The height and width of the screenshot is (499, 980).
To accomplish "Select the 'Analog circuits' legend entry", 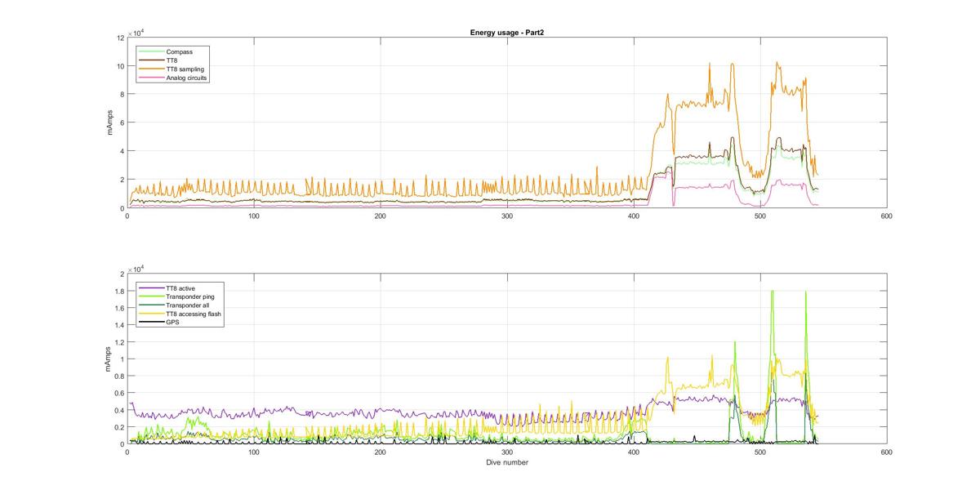I will [174, 78].
